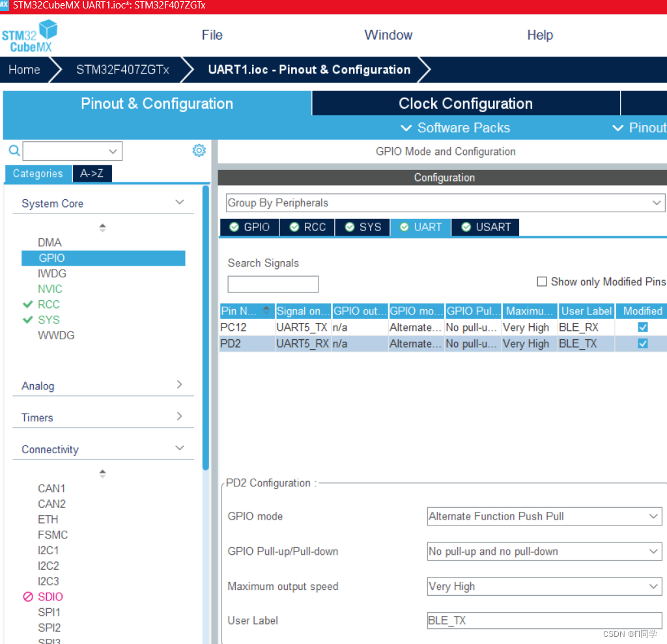Viewport: 667px width, 644px height.
Task: Open the Group By Peripherals dropdown
Action: pyautogui.click(x=445, y=203)
